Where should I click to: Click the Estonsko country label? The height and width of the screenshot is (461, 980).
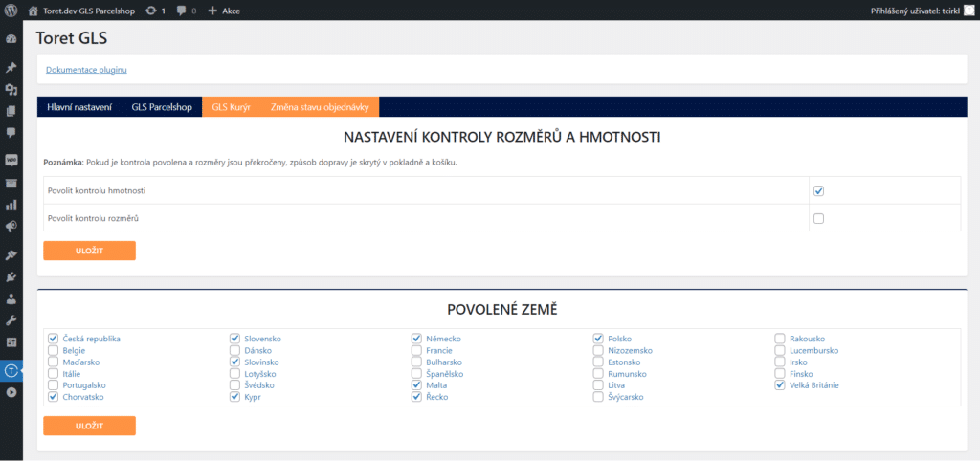624,362
